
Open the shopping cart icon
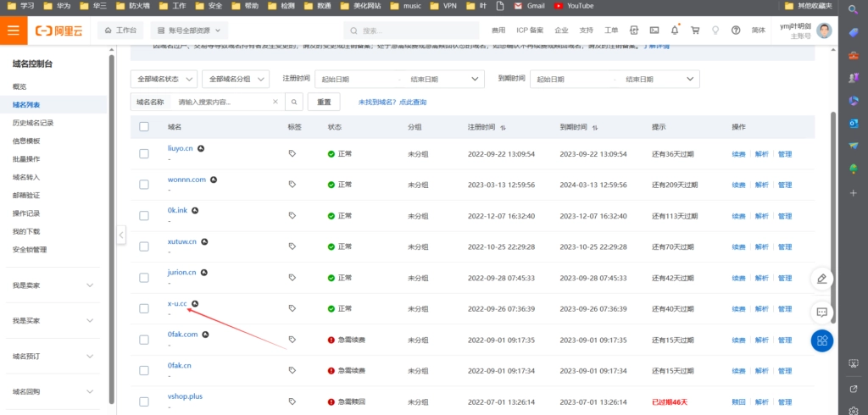pyautogui.click(x=695, y=30)
